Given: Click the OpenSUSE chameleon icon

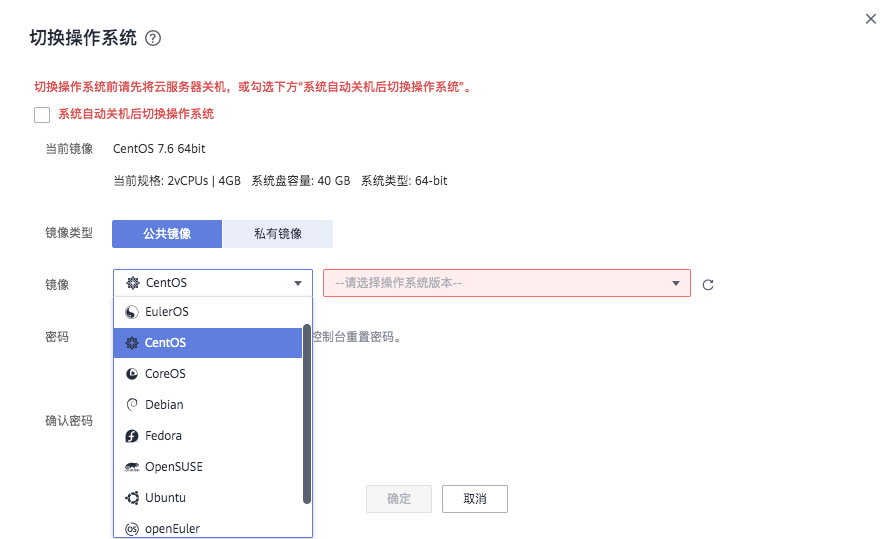Looking at the screenshot, I should point(132,467).
